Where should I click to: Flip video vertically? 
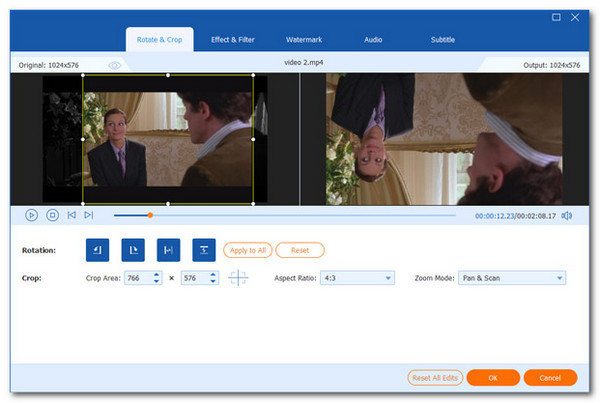pos(204,250)
